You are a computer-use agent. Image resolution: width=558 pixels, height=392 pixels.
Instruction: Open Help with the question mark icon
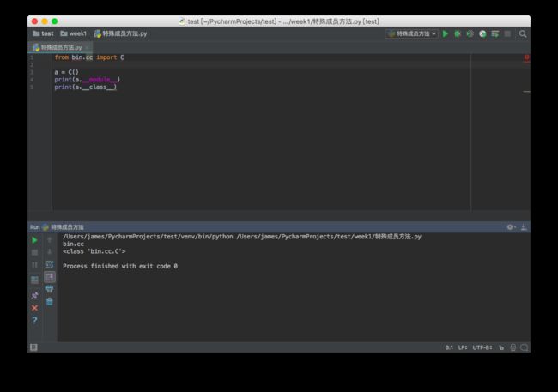[x=34, y=320]
